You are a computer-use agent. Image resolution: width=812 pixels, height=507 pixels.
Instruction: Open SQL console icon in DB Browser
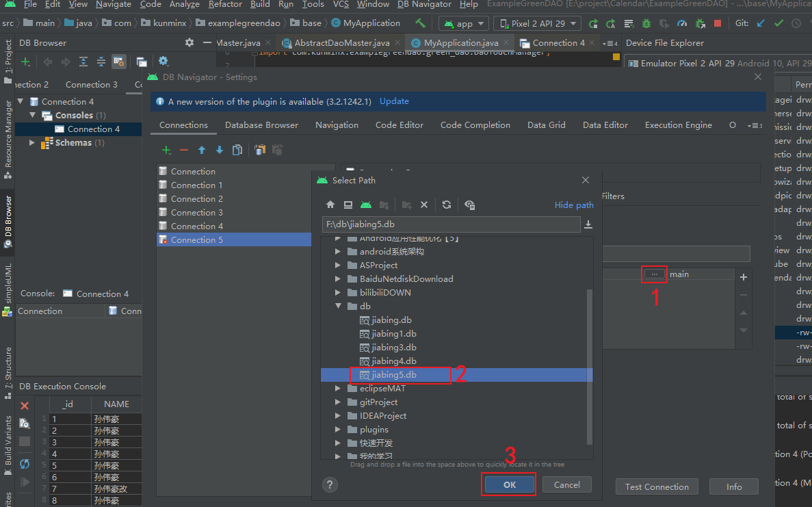(x=142, y=62)
